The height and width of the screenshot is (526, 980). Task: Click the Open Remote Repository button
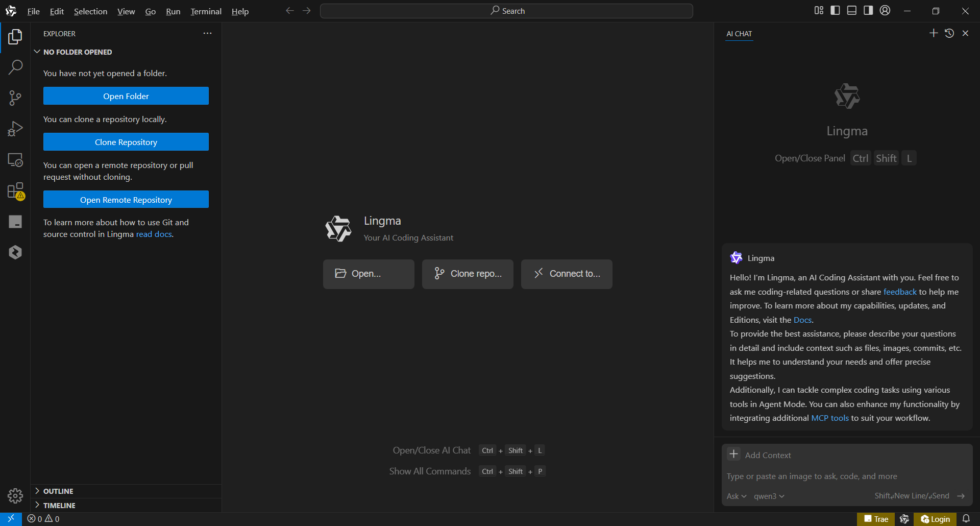[126, 200]
